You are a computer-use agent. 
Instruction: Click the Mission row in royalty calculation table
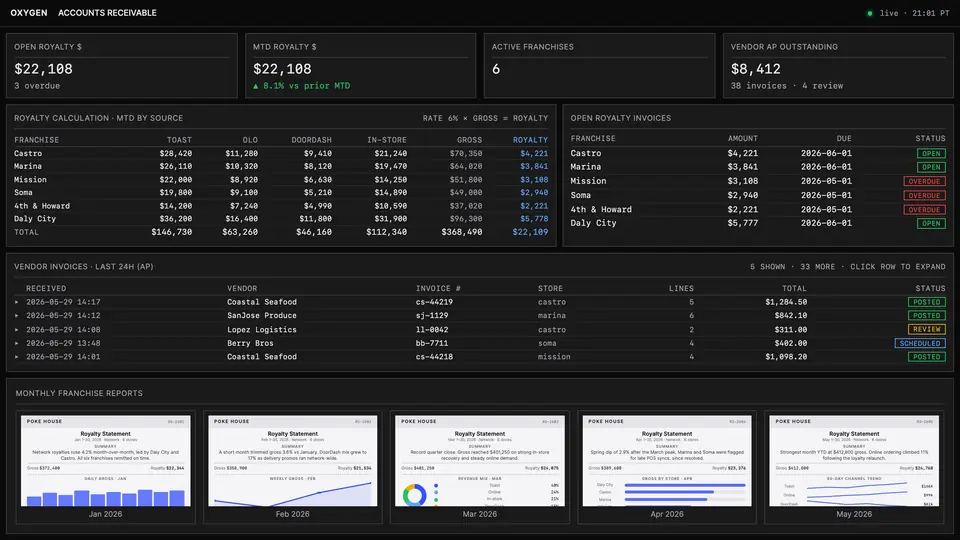(x=281, y=179)
